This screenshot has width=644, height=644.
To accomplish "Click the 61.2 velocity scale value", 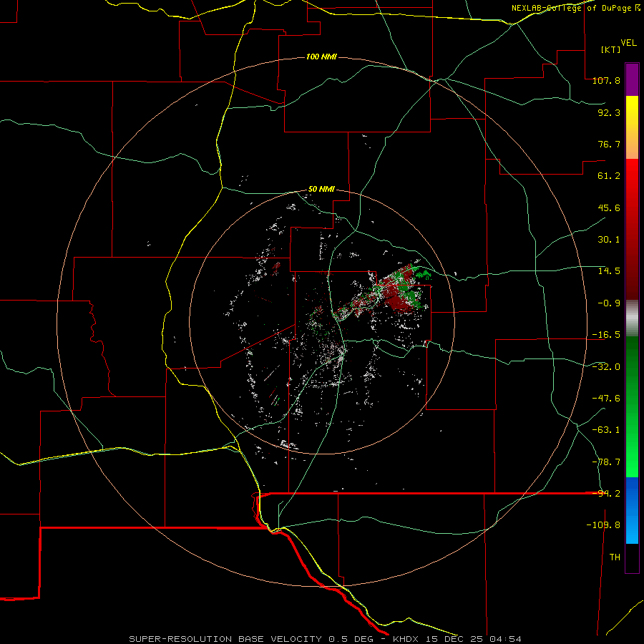I will tap(609, 176).
